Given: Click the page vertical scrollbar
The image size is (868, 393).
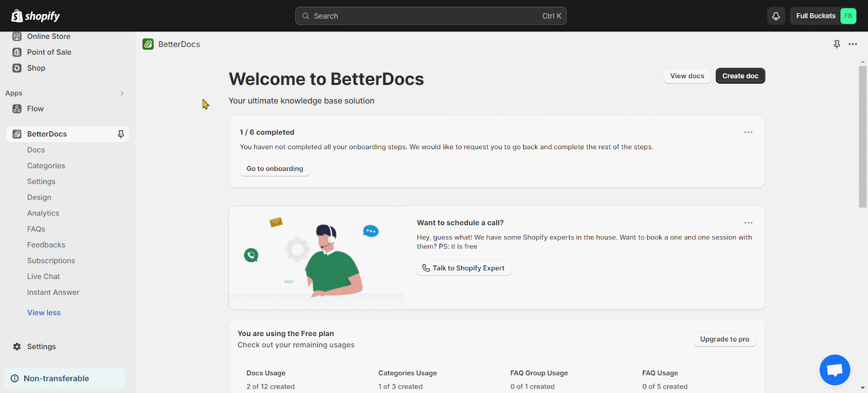Looking at the screenshot, I should point(863,136).
